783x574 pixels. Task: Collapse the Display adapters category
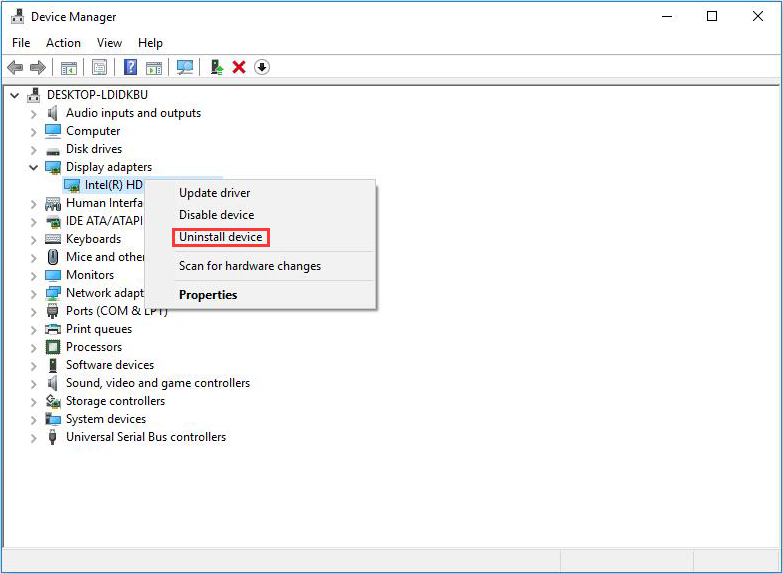pyautogui.click(x=33, y=167)
